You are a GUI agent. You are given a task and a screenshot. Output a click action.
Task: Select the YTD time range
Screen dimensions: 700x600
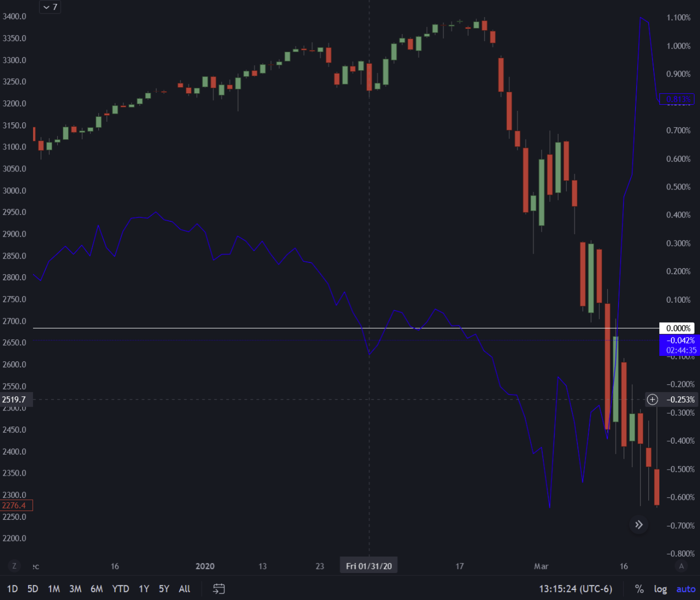(120, 589)
